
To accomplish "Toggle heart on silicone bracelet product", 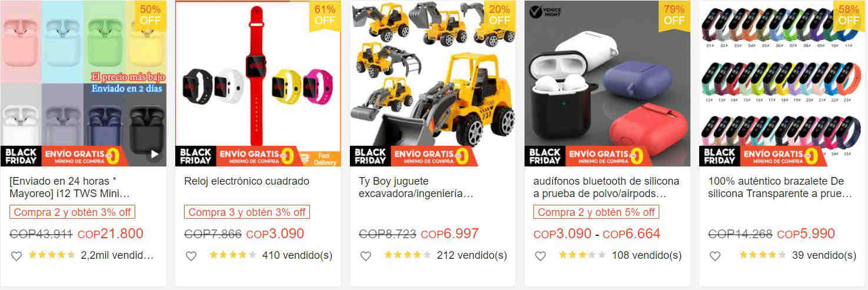I will pyautogui.click(x=715, y=256).
